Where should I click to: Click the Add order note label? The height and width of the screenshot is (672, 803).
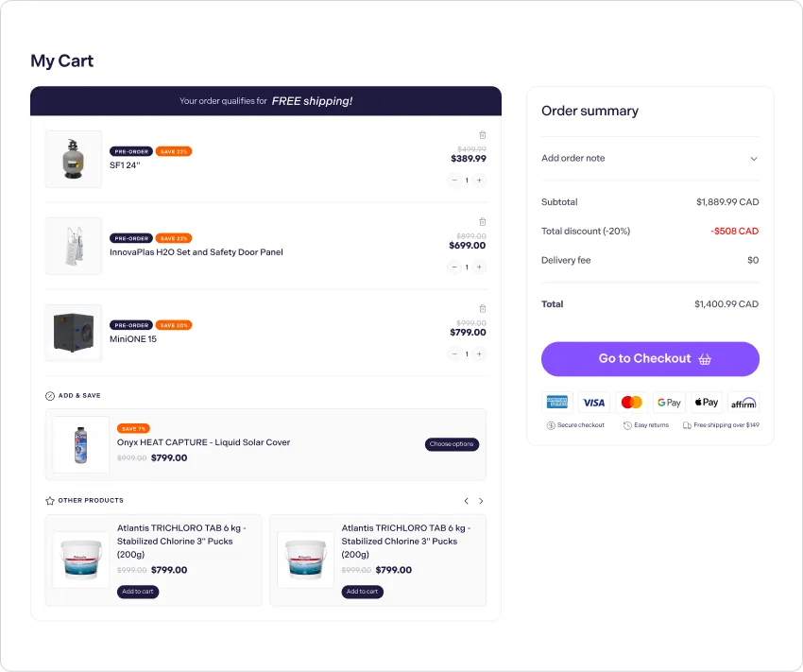click(x=573, y=158)
